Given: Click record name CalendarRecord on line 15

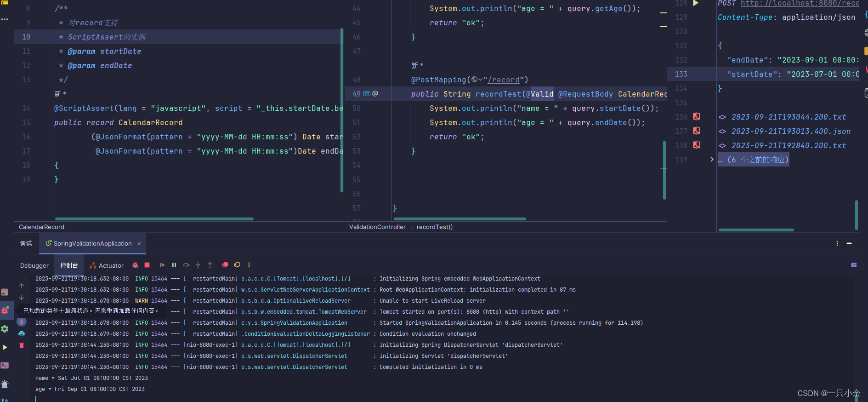Looking at the screenshot, I should (x=151, y=122).
